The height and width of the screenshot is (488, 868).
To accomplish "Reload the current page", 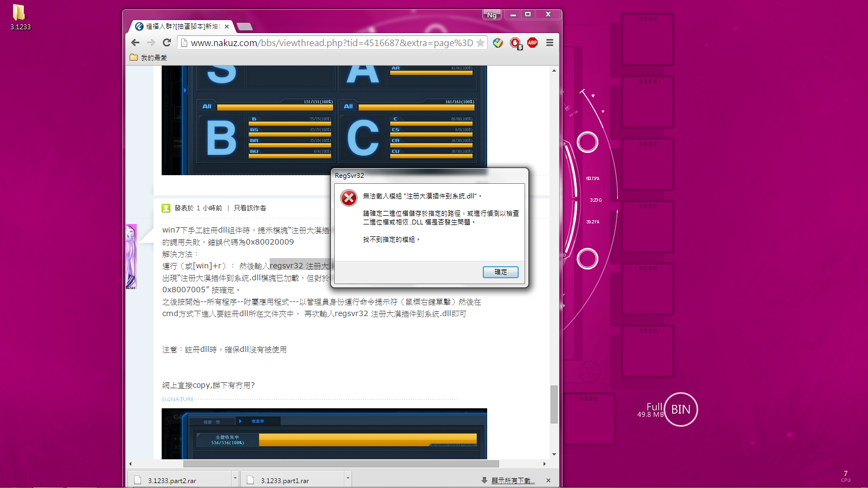I will [x=167, y=43].
